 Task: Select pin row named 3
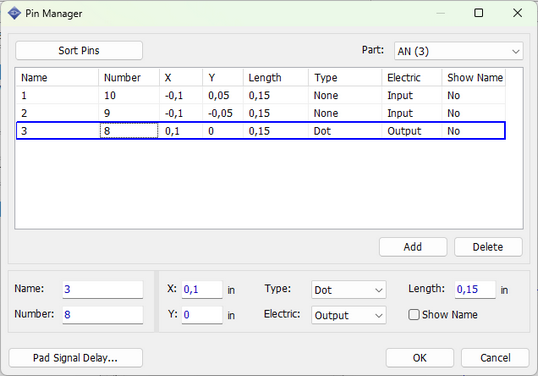click(261, 131)
